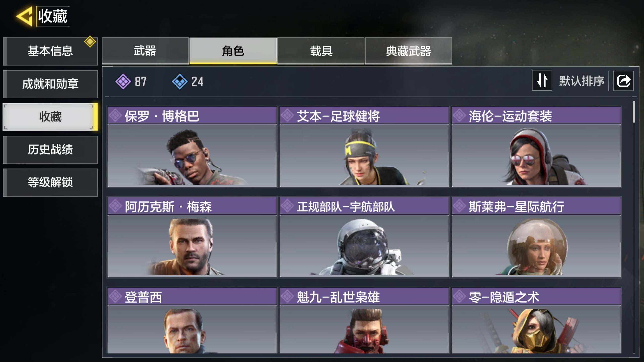Switch to the 武器 tab

[145, 51]
